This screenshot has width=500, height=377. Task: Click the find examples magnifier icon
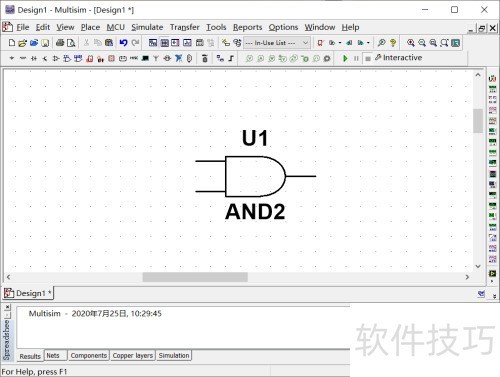click(381, 43)
